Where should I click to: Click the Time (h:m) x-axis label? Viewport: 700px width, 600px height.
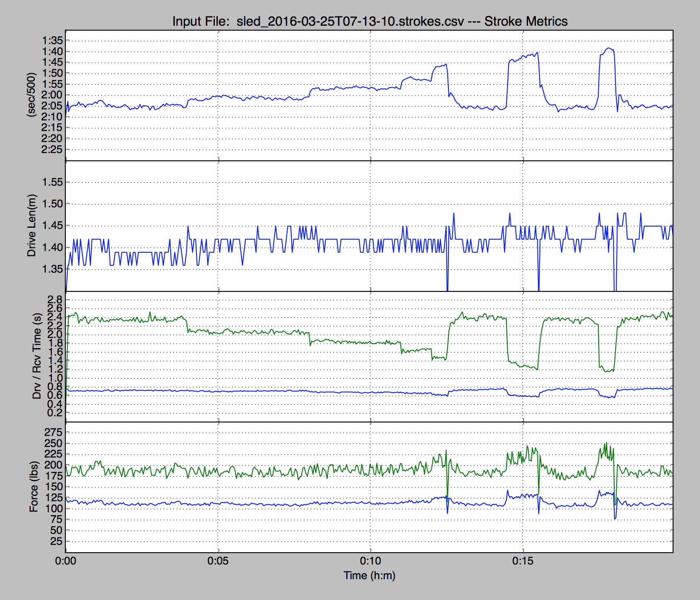369,576
